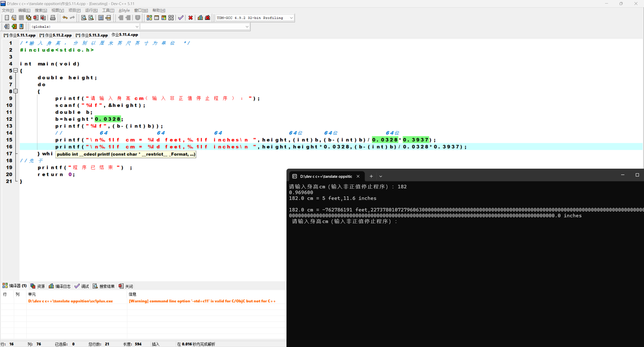
Task: Click the Print toolbar icon
Action: tap(53, 18)
